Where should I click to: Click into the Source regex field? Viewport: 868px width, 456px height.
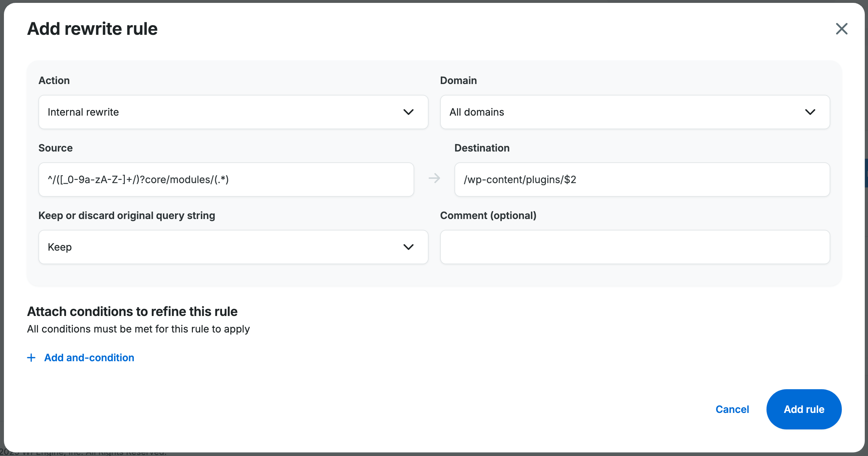coord(226,180)
